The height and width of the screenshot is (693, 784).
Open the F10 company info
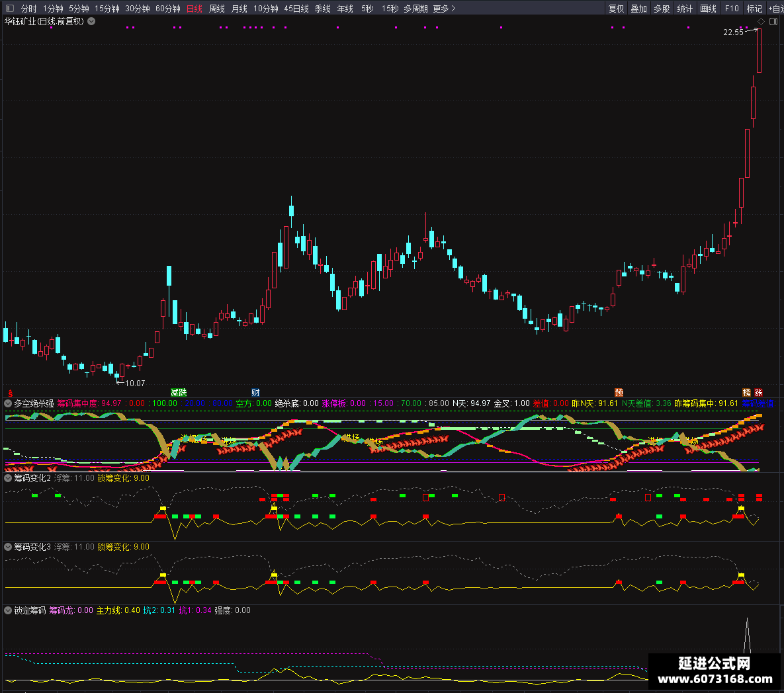point(732,9)
